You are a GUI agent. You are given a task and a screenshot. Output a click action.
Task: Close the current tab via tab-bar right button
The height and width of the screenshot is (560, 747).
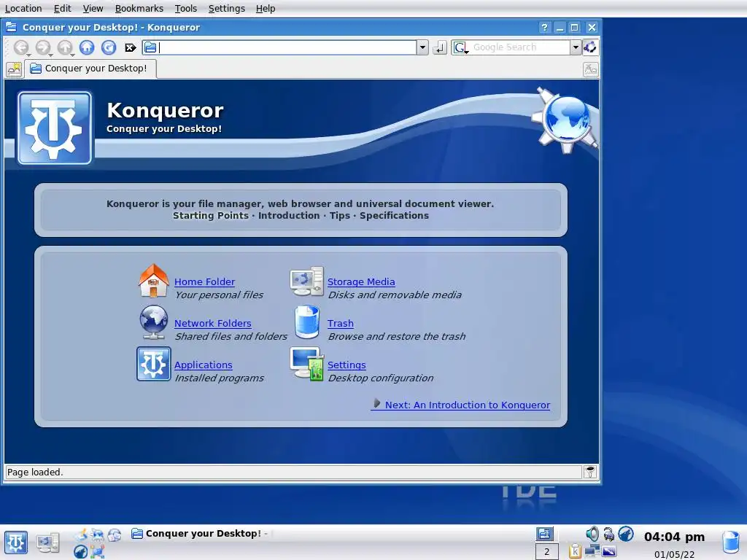tap(591, 69)
